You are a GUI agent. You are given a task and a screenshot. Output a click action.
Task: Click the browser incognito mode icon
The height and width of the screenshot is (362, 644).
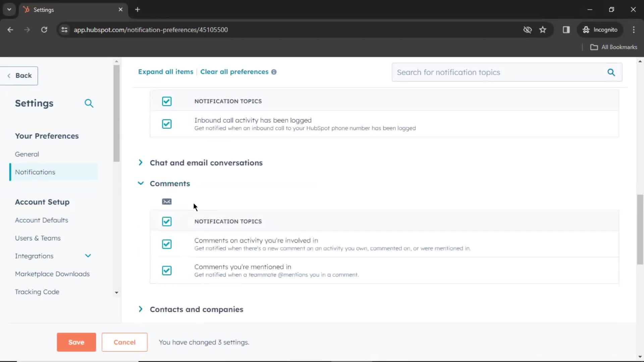[586, 30]
